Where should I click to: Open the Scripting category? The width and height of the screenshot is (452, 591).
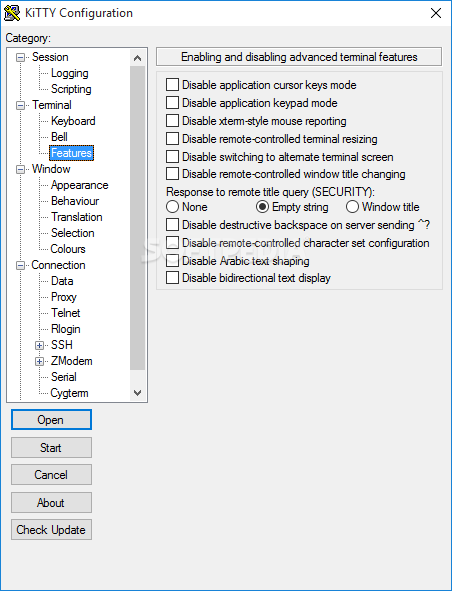point(71,89)
